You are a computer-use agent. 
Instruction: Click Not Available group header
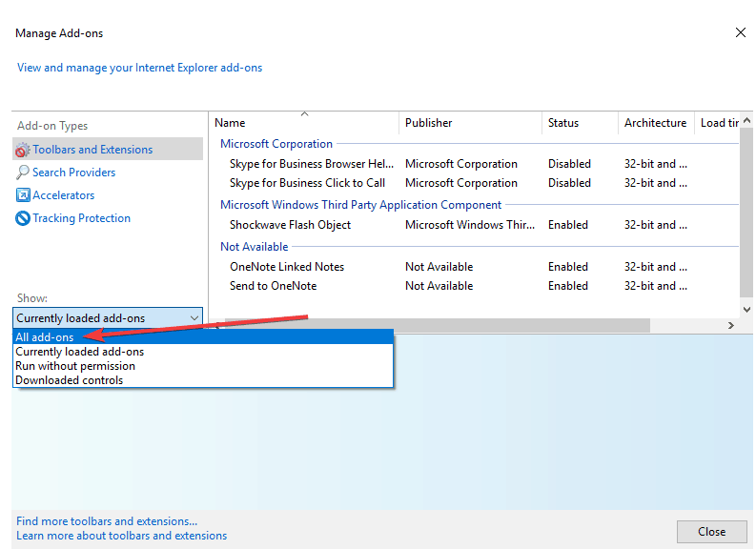click(255, 247)
